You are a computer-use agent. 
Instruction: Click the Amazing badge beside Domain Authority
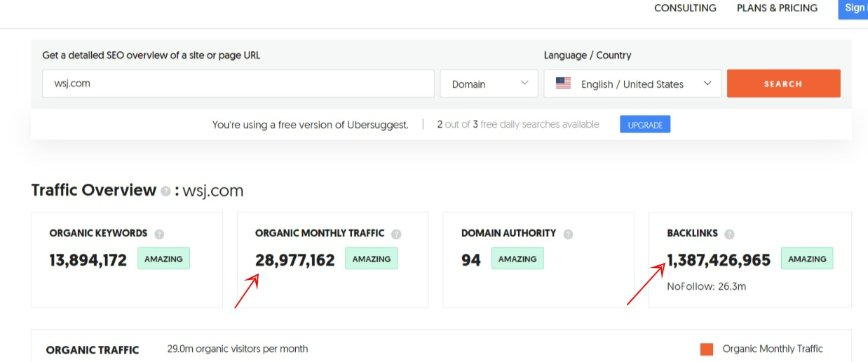pos(517,259)
